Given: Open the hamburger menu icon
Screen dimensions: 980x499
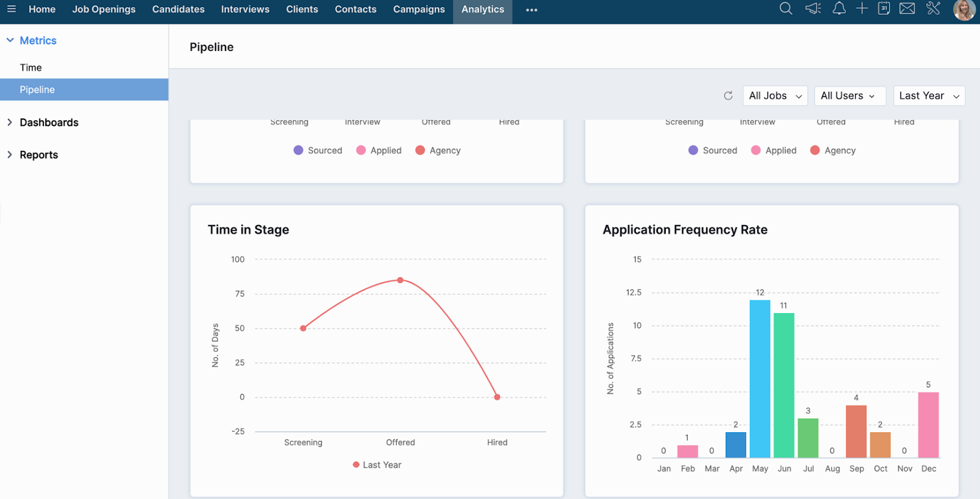Looking at the screenshot, I should (11, 9).
